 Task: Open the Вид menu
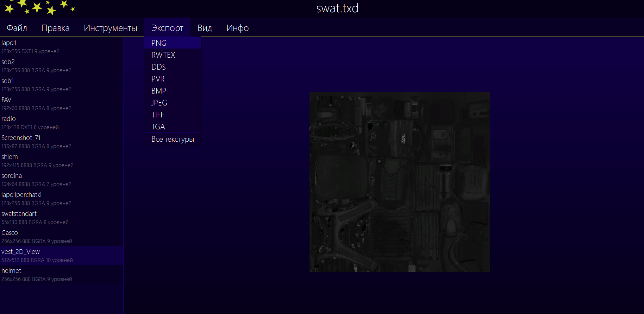click(x=205, y=28)
